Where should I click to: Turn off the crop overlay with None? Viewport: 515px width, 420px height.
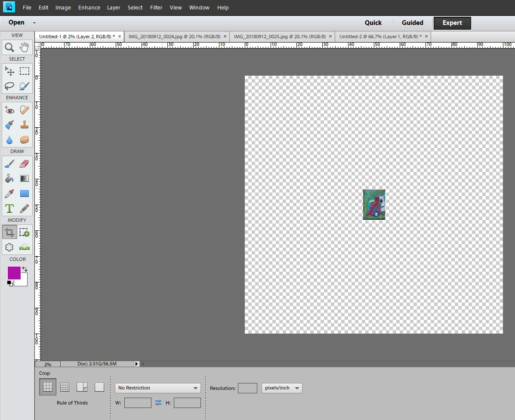pyautogui.click(x=99, y=387)
